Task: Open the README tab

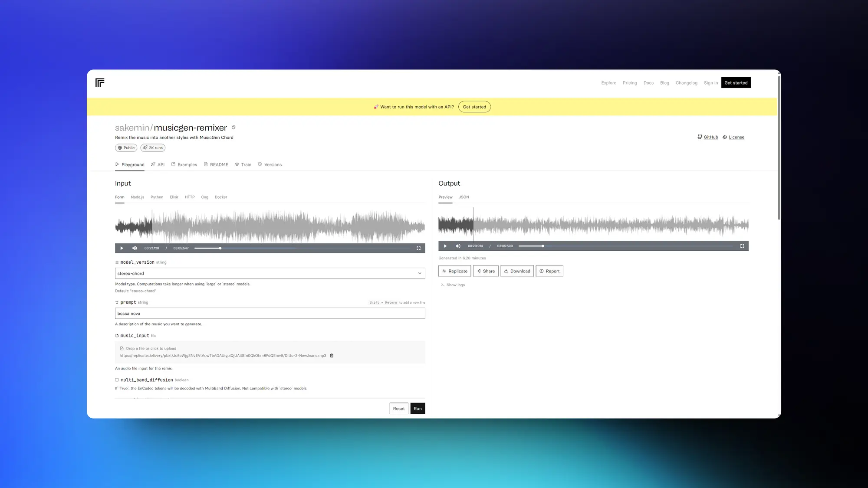Action: coord(216,165)
